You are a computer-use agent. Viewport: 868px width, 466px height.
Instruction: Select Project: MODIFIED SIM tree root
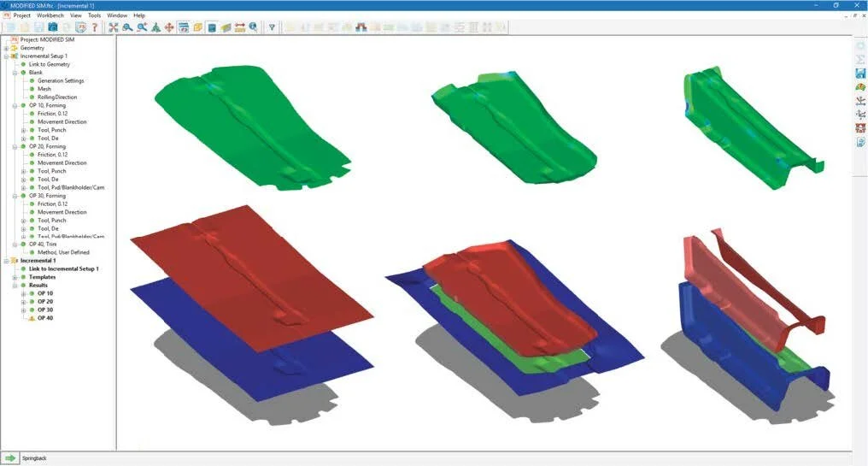tap(47, 40)
